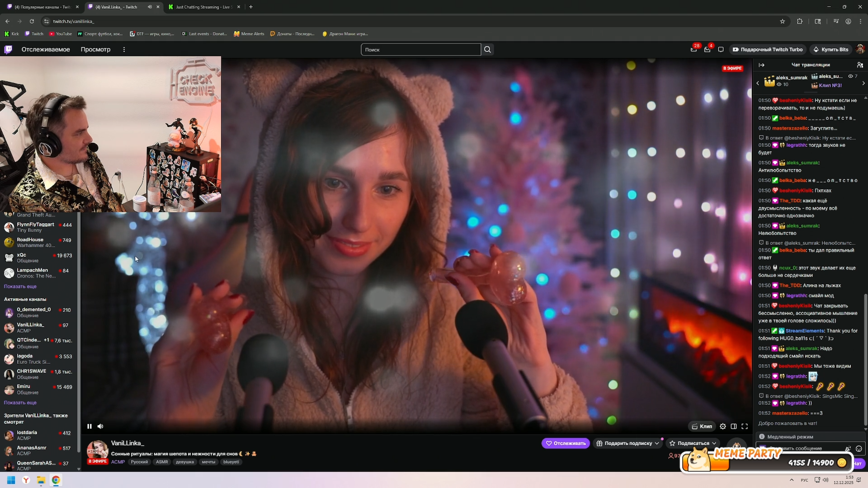Pause the stream playback
This screenshot has width=868, height=488.
[x=90, y=426]
